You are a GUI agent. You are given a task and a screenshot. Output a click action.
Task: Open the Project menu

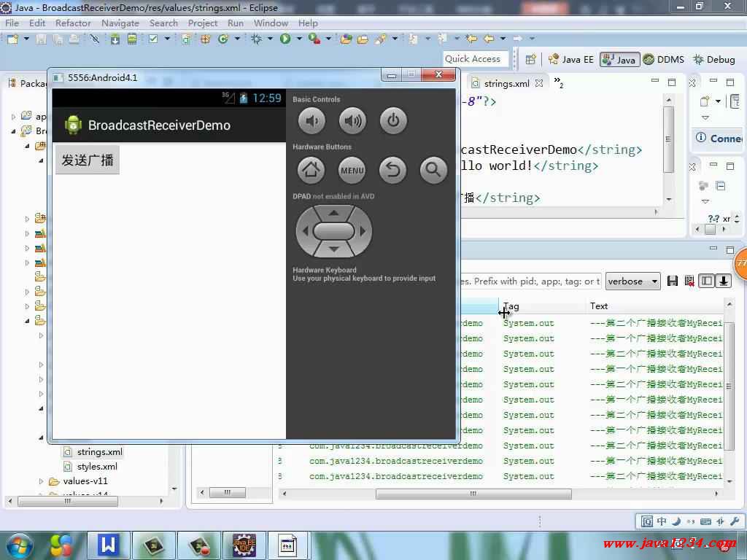pos(203,23)
